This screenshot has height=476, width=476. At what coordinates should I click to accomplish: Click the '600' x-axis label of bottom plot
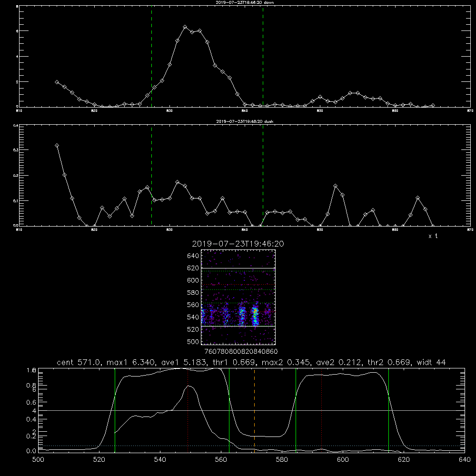tap(343, 460)
